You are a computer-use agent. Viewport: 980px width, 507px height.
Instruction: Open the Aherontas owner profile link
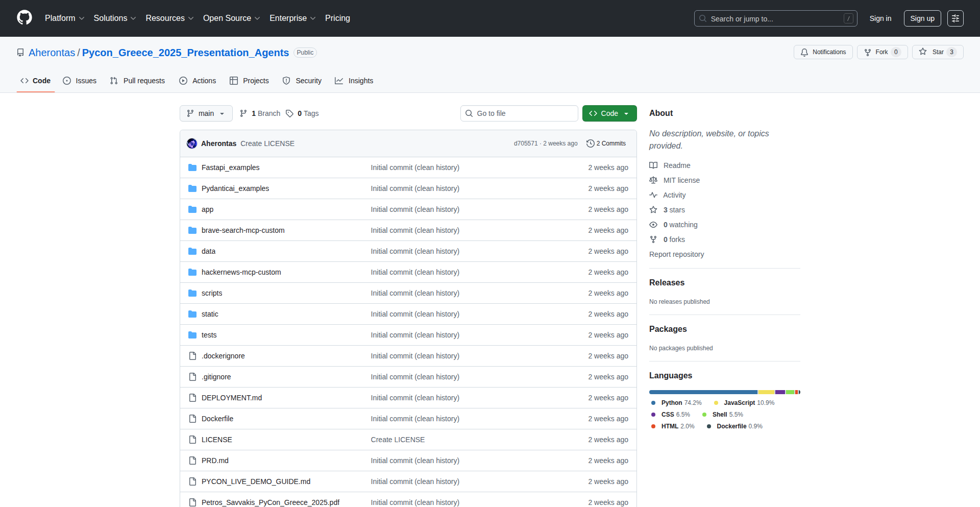(x=52, y=53)
